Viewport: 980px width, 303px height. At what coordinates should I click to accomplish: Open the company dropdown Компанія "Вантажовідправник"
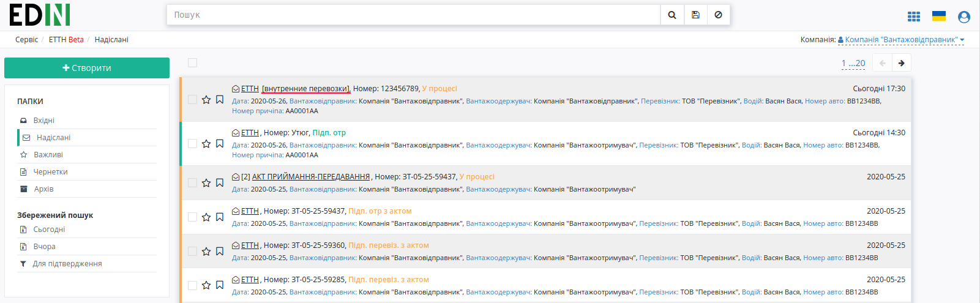tap(901, 40)
